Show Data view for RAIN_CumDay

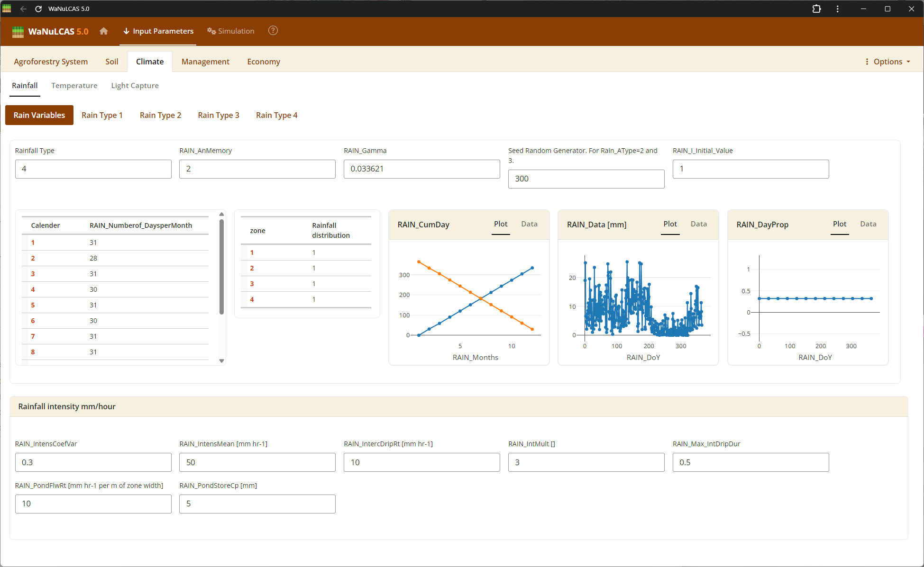529,224
